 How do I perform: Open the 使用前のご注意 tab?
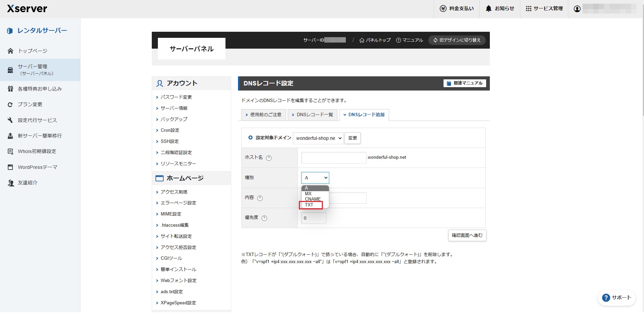(x=263, y=115)
